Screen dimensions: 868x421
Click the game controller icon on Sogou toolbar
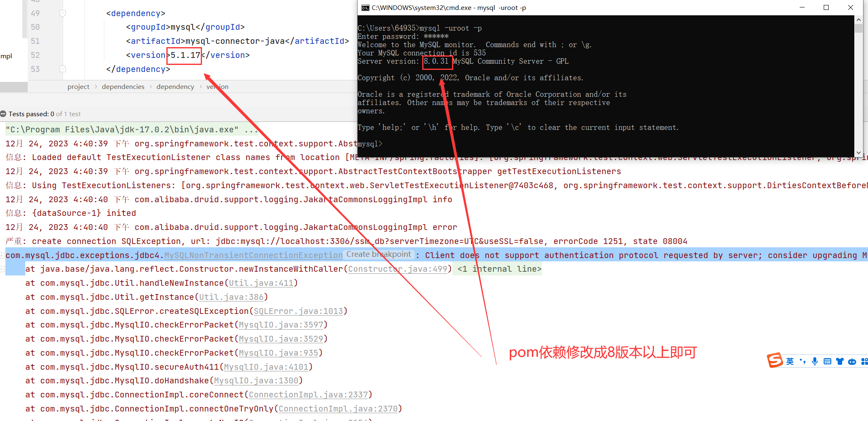click(x=852, y=361)
